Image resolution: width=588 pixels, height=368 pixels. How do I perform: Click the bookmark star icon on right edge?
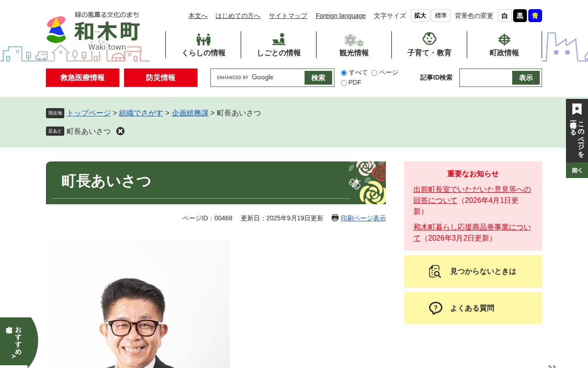577,109
